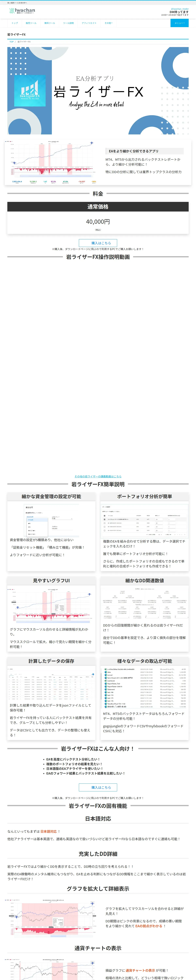Open the 無料ツール nav item

[x=49, y=23]
